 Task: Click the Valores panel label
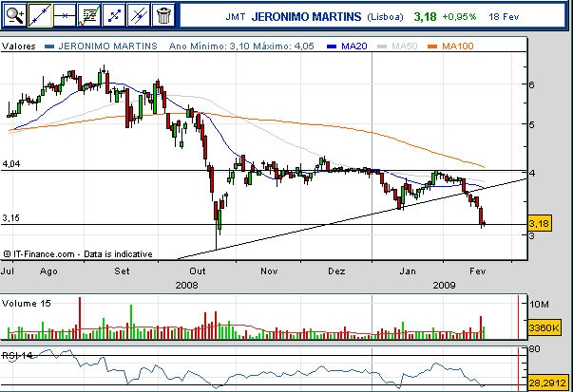pyautogui.click(x=19, y=47)
